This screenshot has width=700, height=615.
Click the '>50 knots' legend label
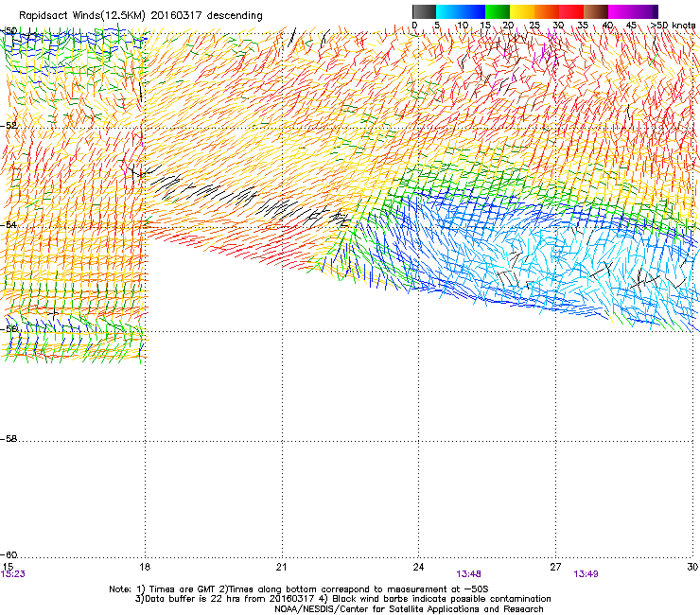pos(673,26)
